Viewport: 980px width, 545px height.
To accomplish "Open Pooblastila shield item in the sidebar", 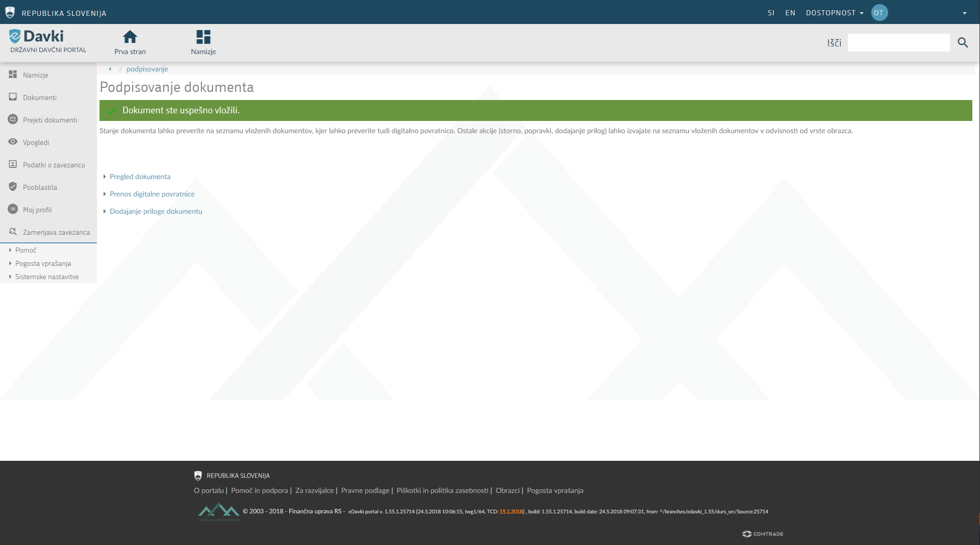I will [x=13, y=187].
